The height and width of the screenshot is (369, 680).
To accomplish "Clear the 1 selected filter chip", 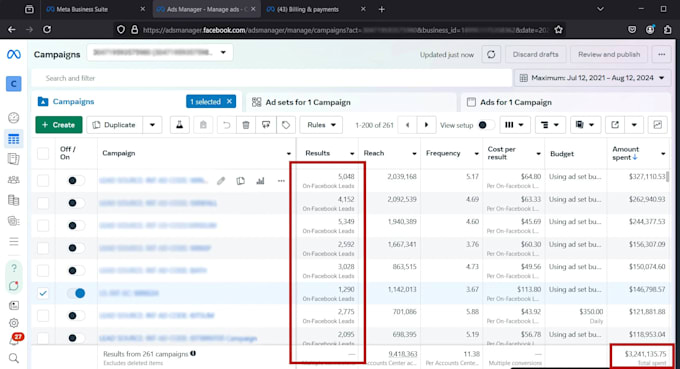I will coord(229,101).
